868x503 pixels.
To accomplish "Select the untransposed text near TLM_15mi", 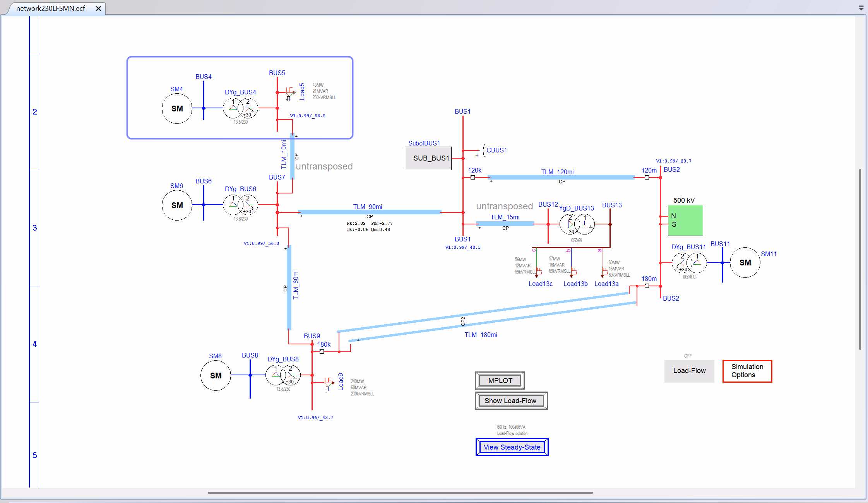I will click(x=504, y=206).
